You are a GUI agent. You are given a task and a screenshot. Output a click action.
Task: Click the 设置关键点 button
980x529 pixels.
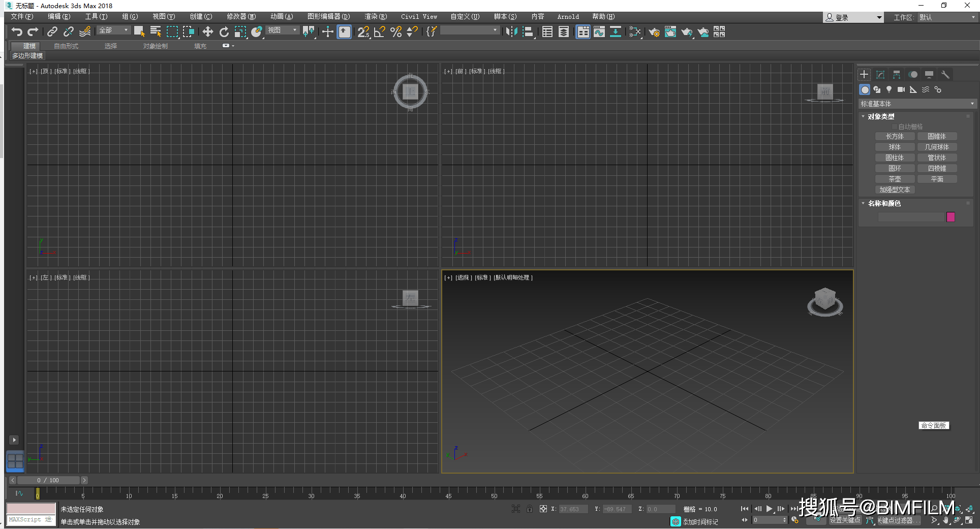click(845, 520)
